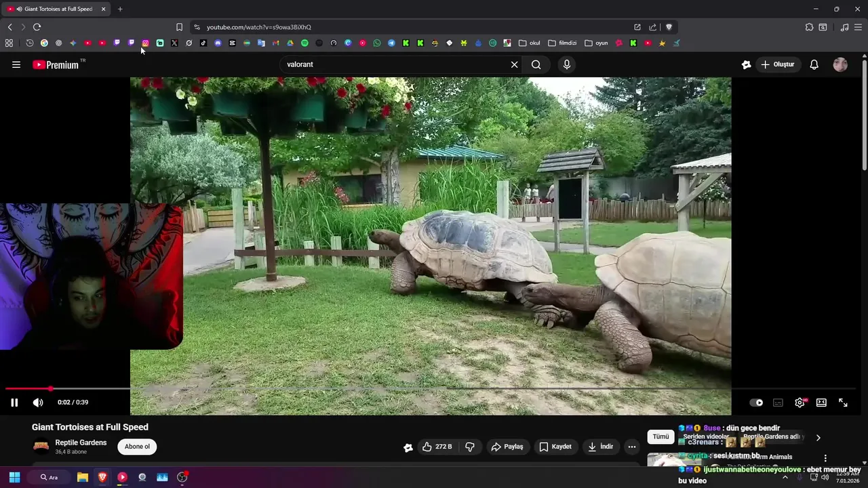This screenshot has height=488, width=868.
Task: Open the account avatar menu
Action: pyautogui.click(x=840, y=64)
